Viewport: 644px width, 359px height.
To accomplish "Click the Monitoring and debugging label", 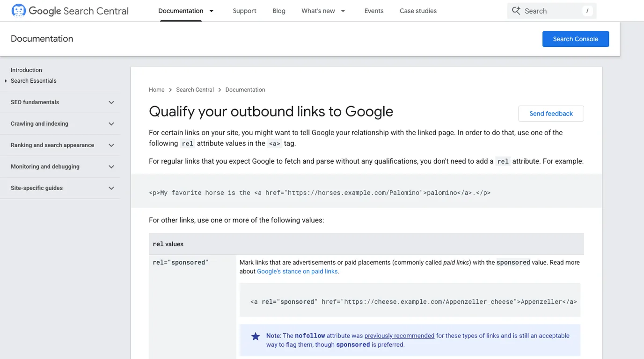I will coord(45,167).
